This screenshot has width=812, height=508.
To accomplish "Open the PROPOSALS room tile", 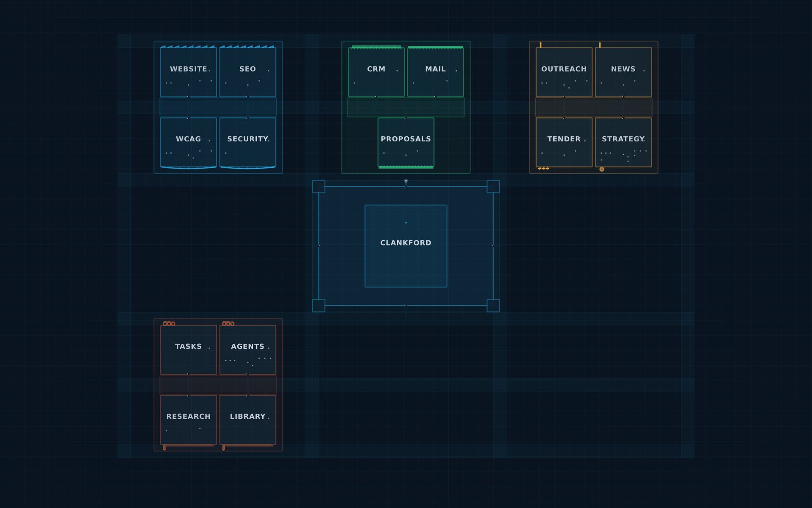I will tap(406, 142).
